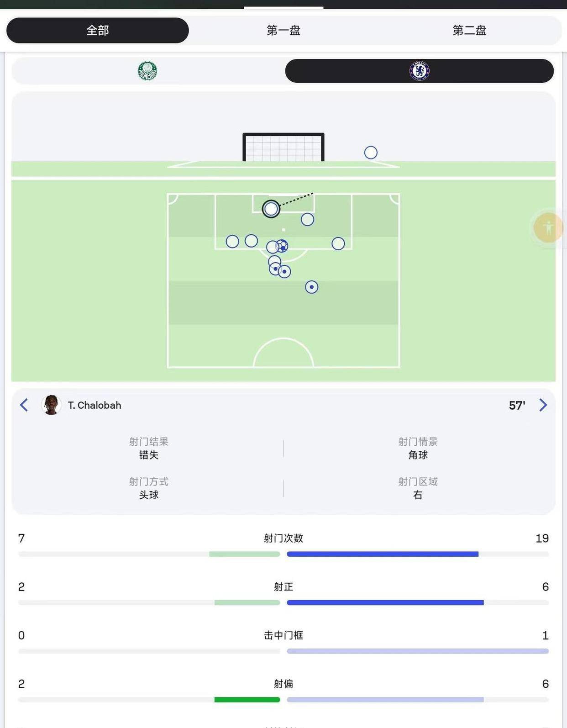Click the blue 射门次数 bar for Chelsea
The height and width of the screenshot is (728, 567).
pos(383,554)
